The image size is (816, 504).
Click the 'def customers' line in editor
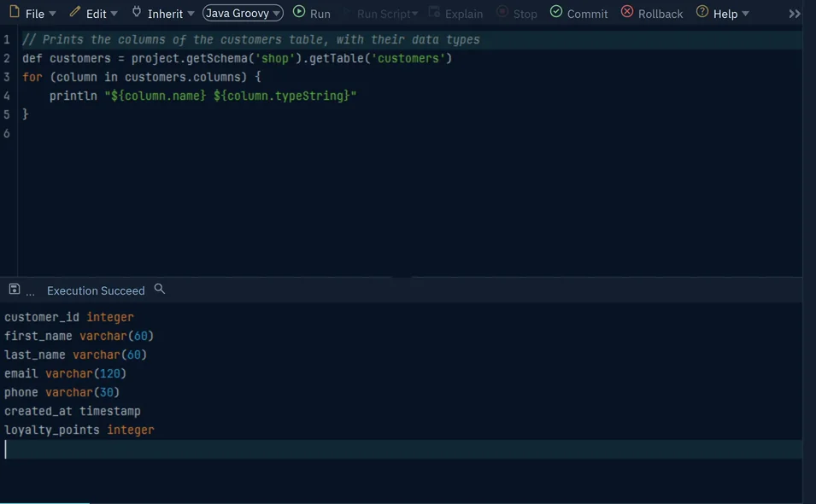[x=237, y=58]
